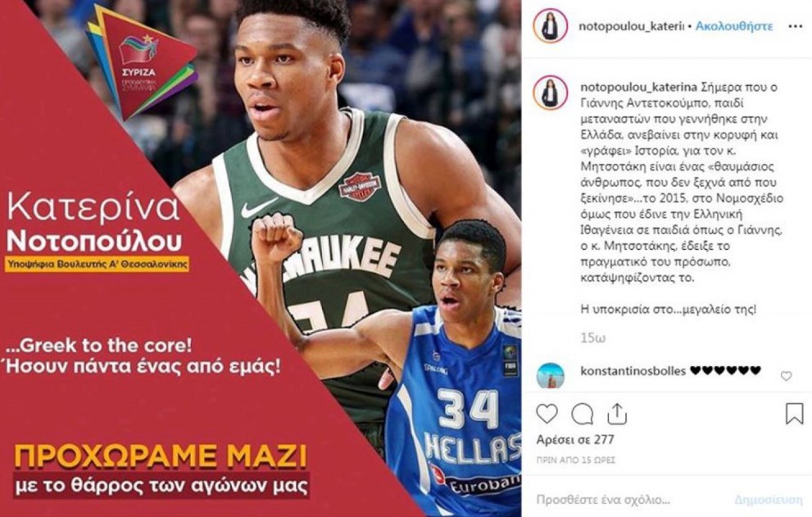Image resolution: width=812 pixels, height=517 pixels.
Task: Open the three-dot options menu
Action: [795, 26]
